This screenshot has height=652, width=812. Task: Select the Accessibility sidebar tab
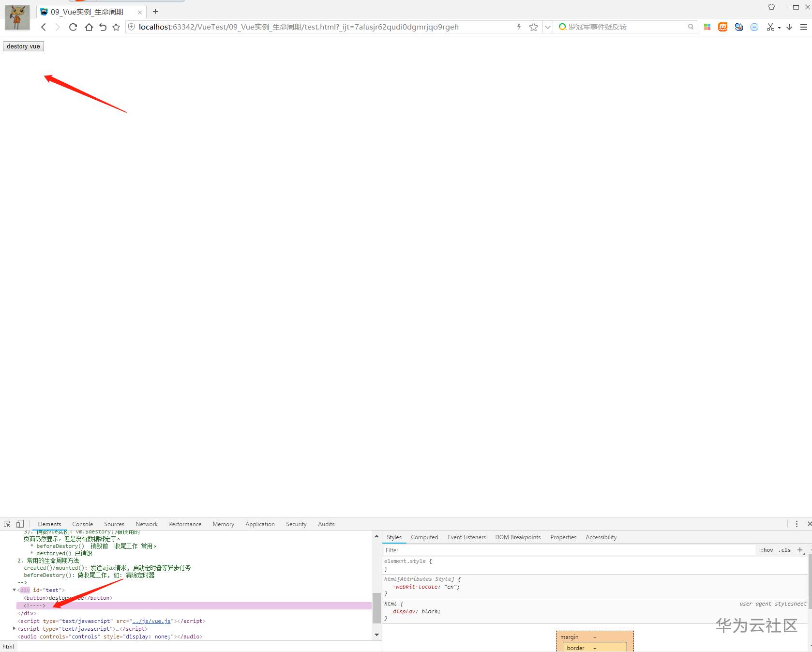point(601,537)
